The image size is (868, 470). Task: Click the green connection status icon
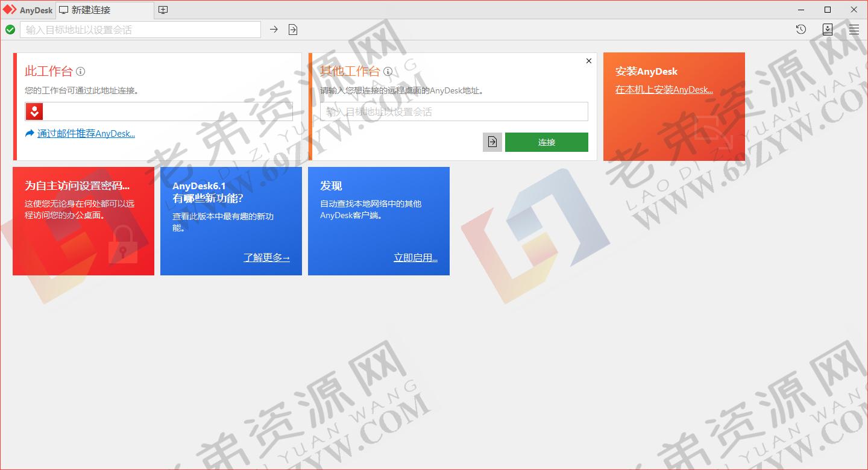[x=10, y=29]
